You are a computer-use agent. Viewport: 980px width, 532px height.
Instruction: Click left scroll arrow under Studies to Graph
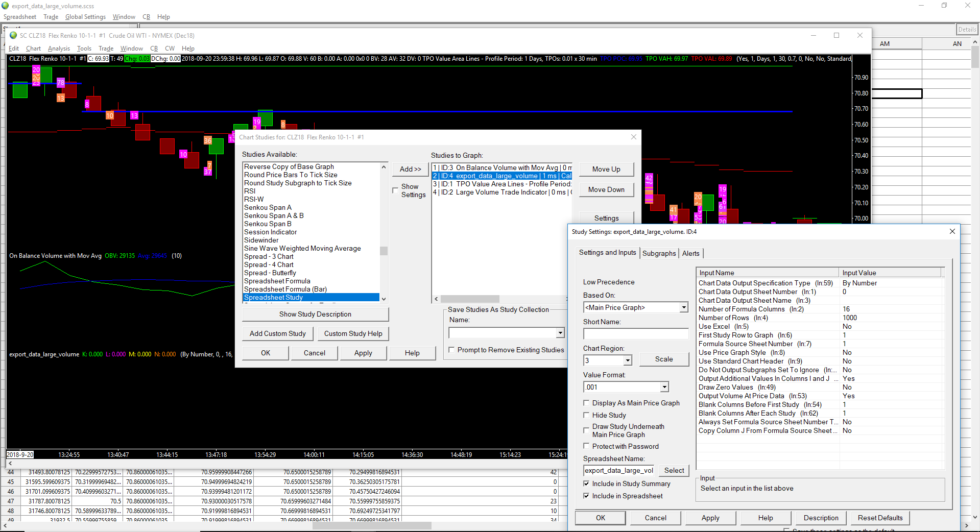(436, 299)
